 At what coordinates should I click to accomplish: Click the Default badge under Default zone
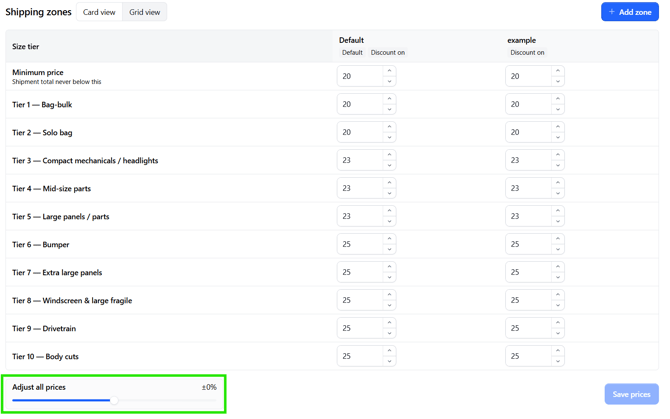352,53
